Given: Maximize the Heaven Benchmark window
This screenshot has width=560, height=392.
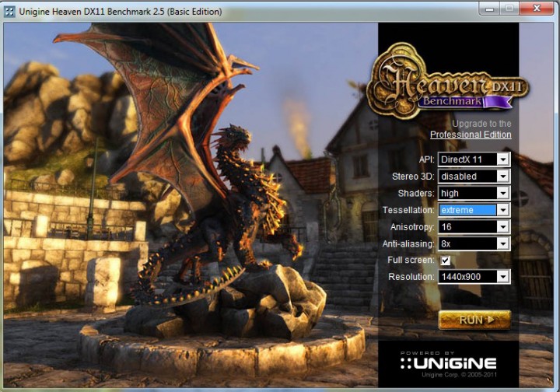Looking at the screenshot, I should click(x=509, y=9).
